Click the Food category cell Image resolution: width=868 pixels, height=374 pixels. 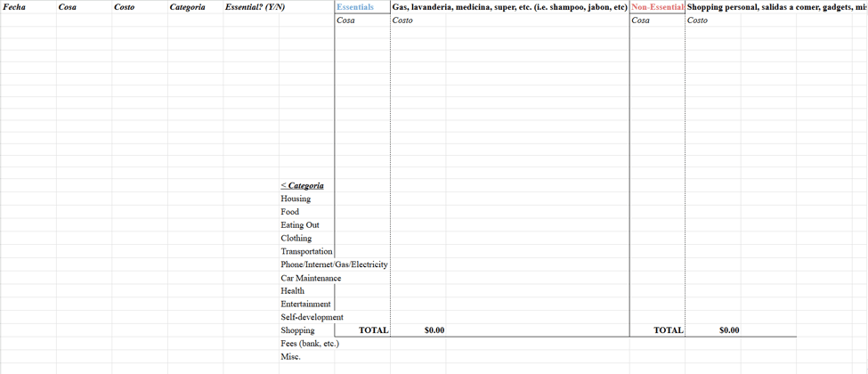coord(290,212)
